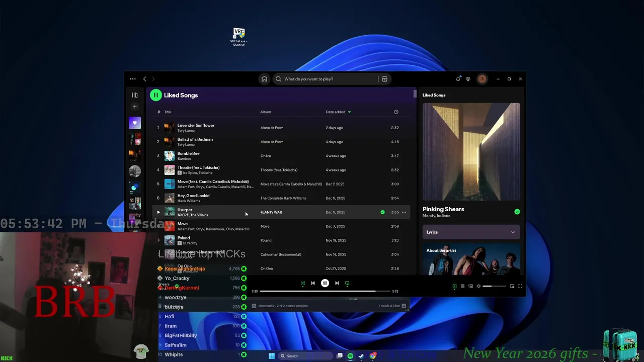Open Spotify from the taskbar
This screenshot has width=644, height=362.
[350, 356]
